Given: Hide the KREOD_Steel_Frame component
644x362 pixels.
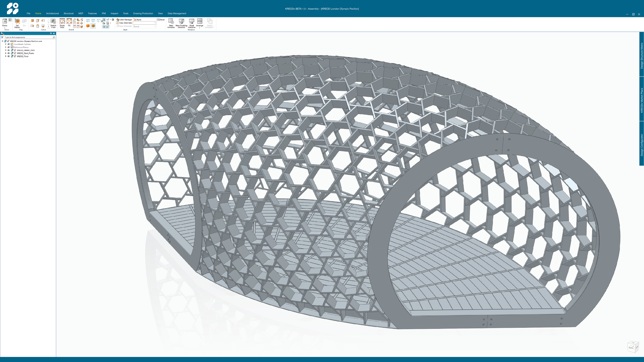Looking at the screenshot, I should point(9,53).
